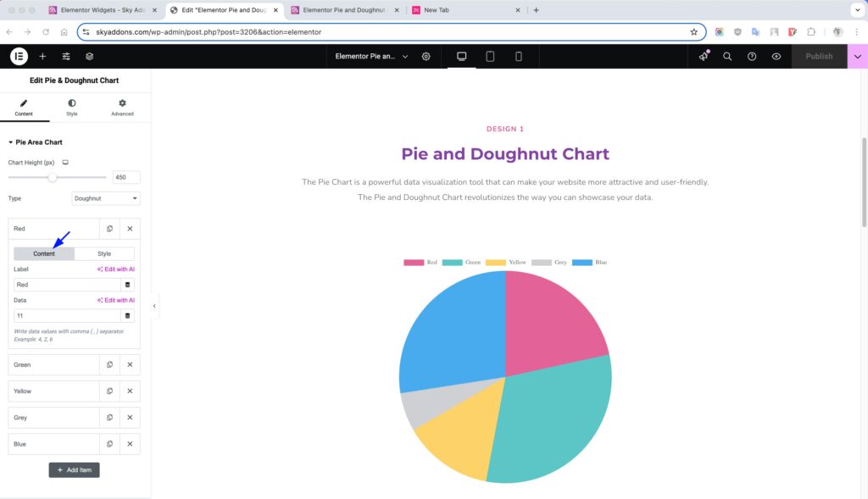Image resolution: width=868 pixels, height=499 pixels.
Task: Open the Publish options arrow
Action: (858, 57)
